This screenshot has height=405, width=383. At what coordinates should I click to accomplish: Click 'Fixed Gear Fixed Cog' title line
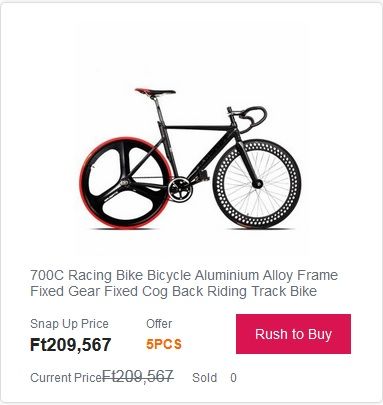pos(100,291)
